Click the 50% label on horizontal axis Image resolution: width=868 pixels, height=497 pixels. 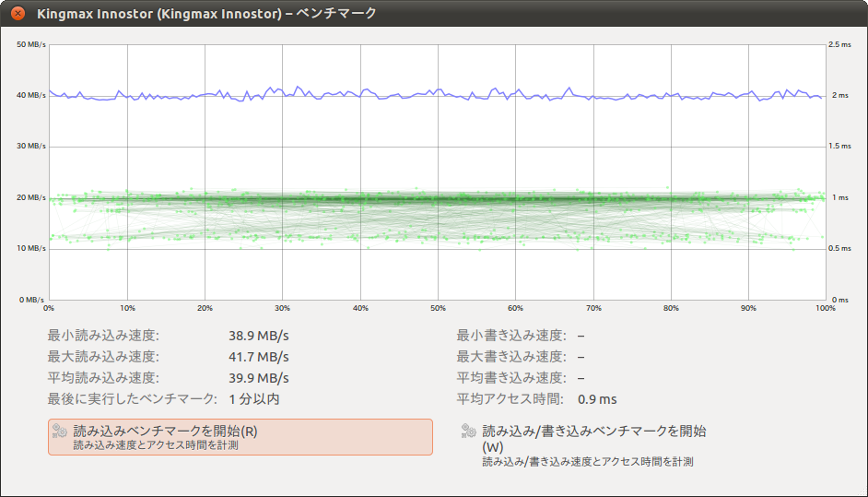pyautogui.click(x=439, y=308)
